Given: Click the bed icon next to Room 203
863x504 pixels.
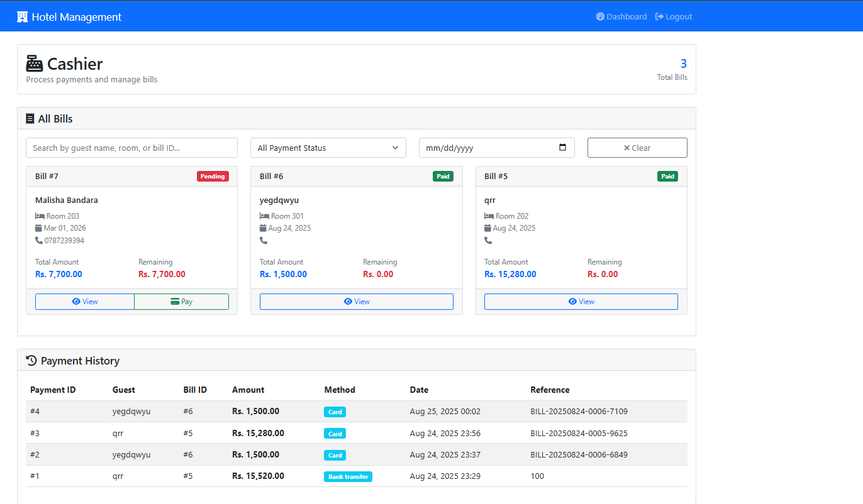Looking at the screenshot, I should pos(40,216).
